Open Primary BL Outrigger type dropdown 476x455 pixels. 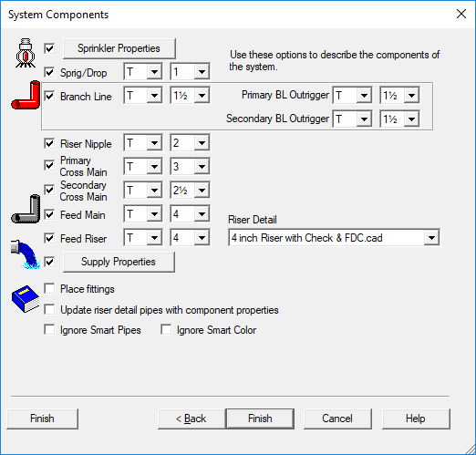[364, 96]
